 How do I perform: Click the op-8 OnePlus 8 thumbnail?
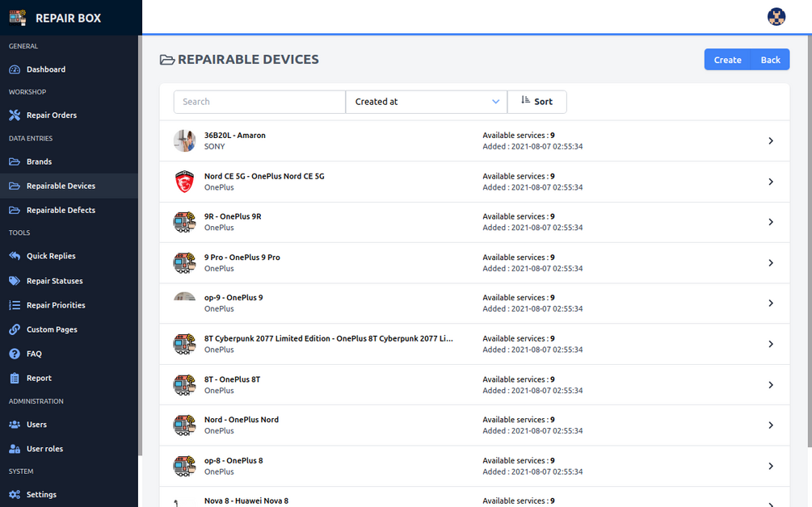click(x=184, y=466)
